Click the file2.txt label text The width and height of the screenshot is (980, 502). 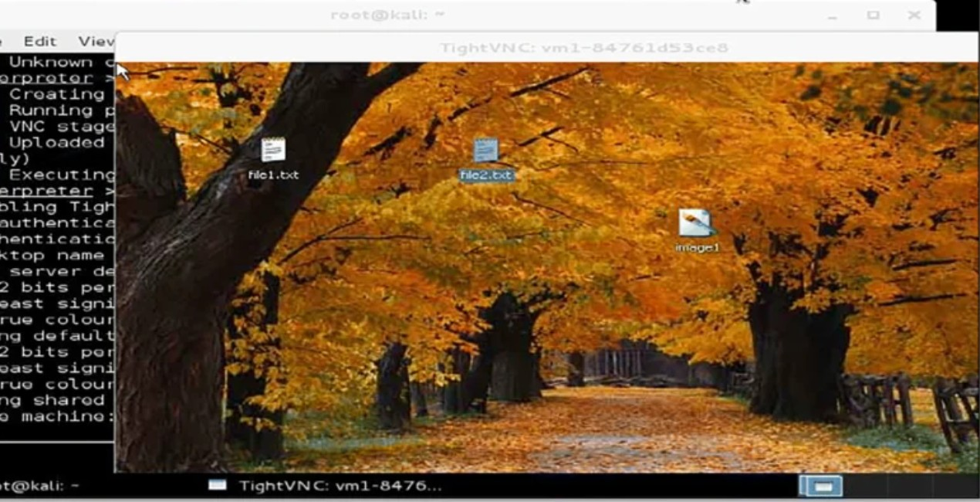tap(486, 175)
